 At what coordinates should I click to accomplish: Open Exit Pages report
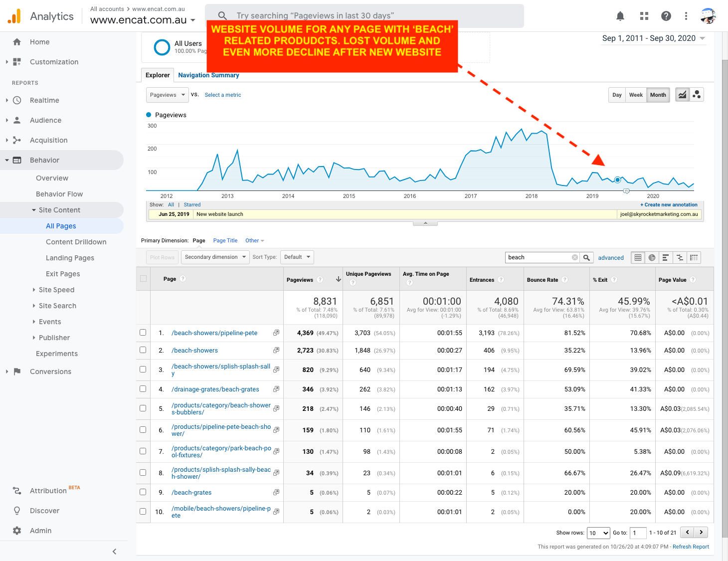click(x=63, y=274)
